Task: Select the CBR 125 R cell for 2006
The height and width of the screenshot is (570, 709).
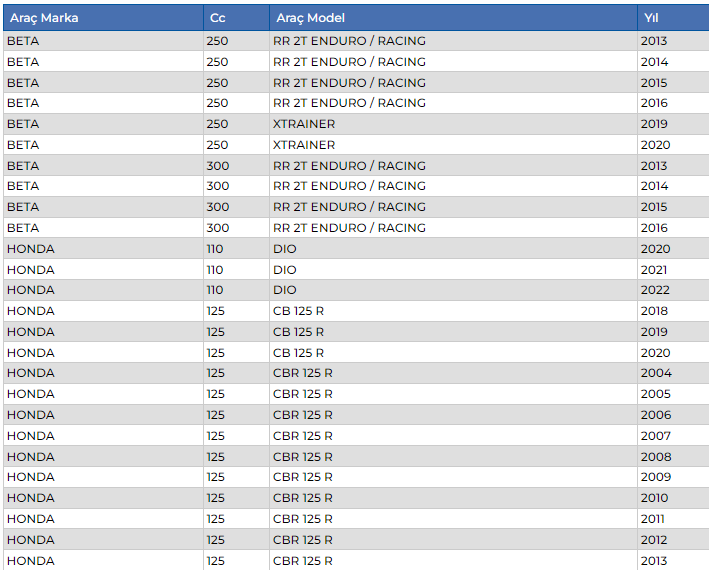Action: (x=303, y=415)
